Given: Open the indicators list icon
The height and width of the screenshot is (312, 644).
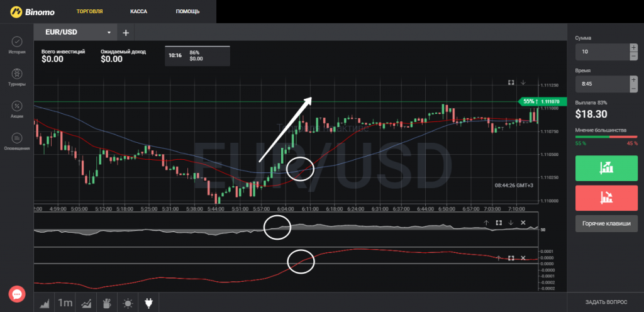Looking at the screenshot, I should (86, 303).
